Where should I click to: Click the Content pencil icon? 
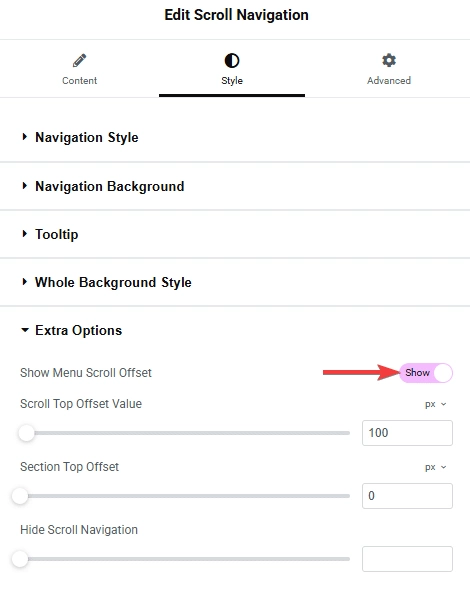[x=80, y=60]
